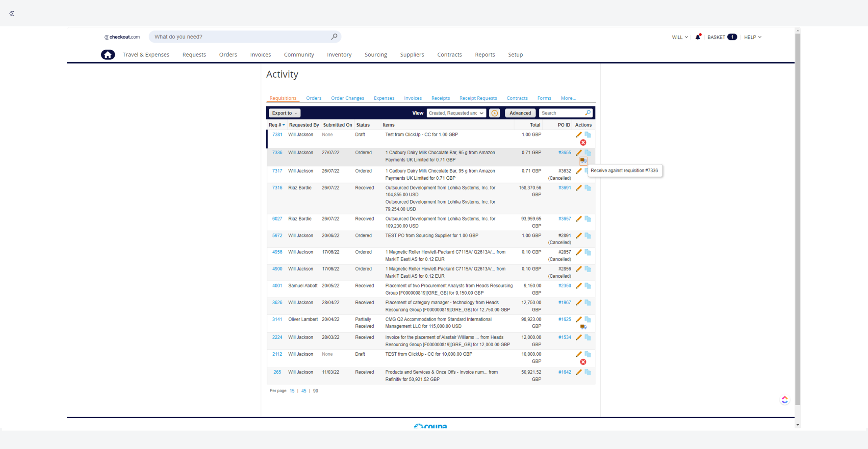Edit requisition 7381 with the pencil icon
The image size is (868, 449).
coord(579,134)
